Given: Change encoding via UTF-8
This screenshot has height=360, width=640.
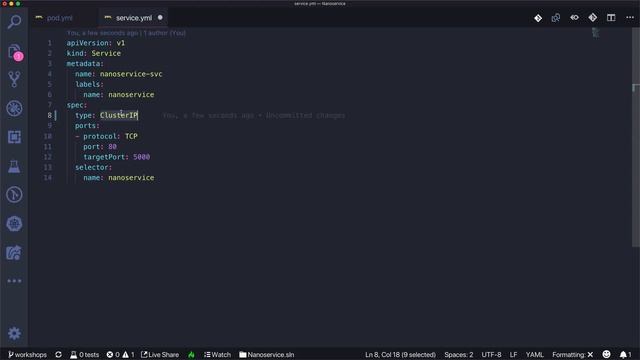Looking at the screenshot, I should point(491,355).
